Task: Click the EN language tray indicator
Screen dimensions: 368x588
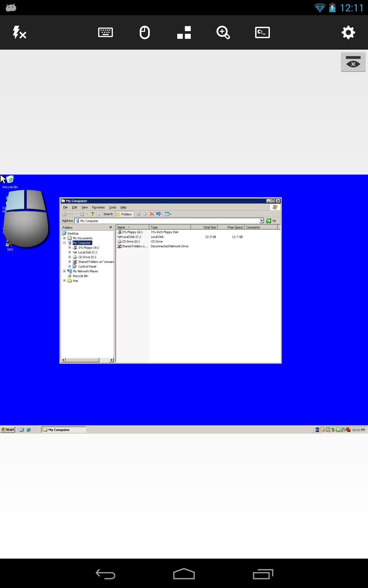Action: click(x=317, y=430)
